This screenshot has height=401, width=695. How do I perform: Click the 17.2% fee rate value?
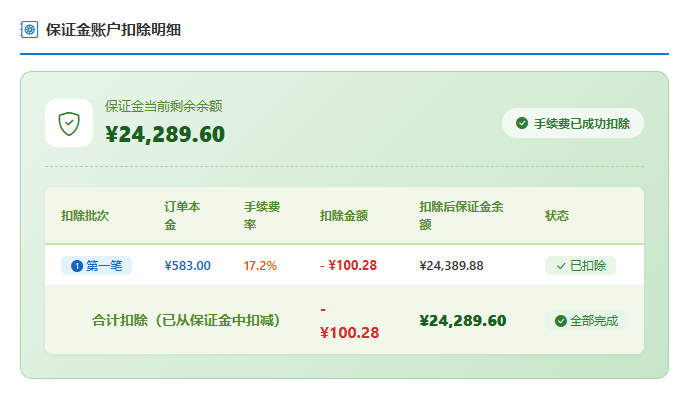(260, 266)
